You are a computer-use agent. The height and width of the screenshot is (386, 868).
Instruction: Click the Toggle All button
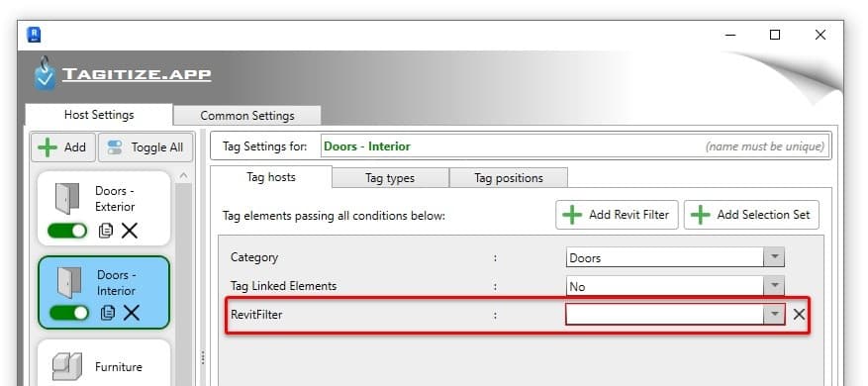point(145,147)
